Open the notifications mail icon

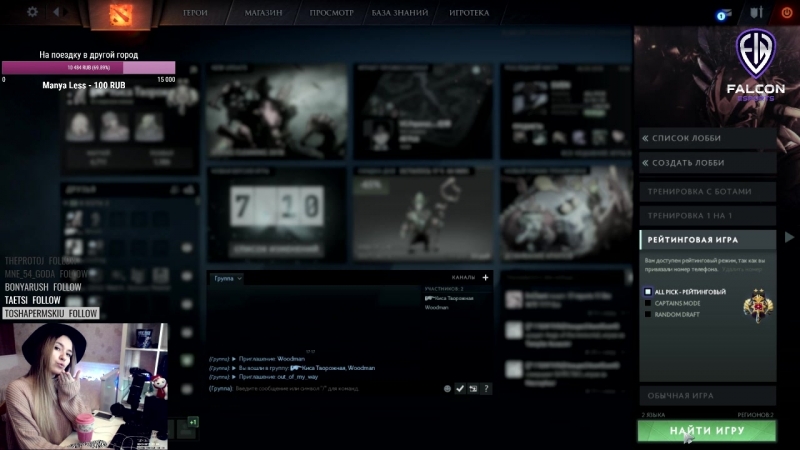click(x=725, y=13)
